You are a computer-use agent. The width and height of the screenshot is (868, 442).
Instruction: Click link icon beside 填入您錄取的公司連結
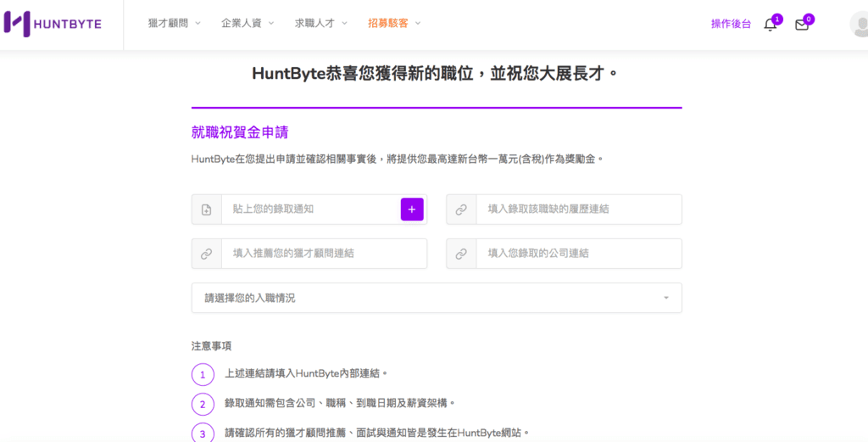pos(461,254)
